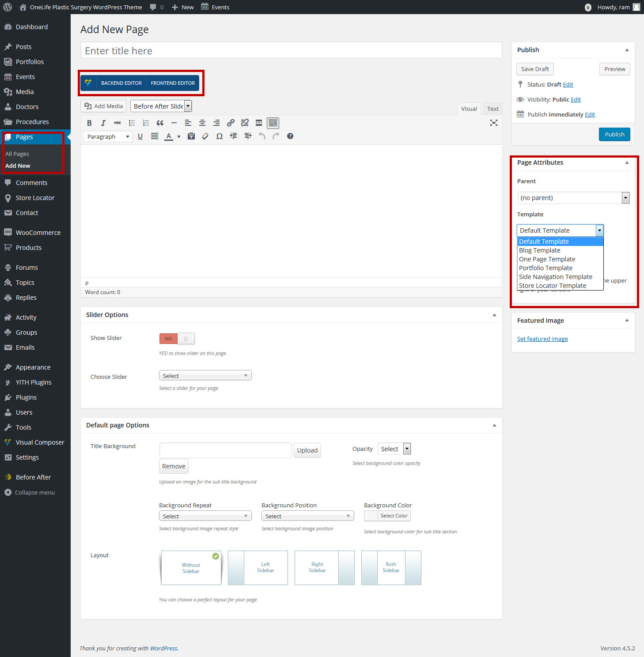Click the Save Draft button

click(534, 69)
